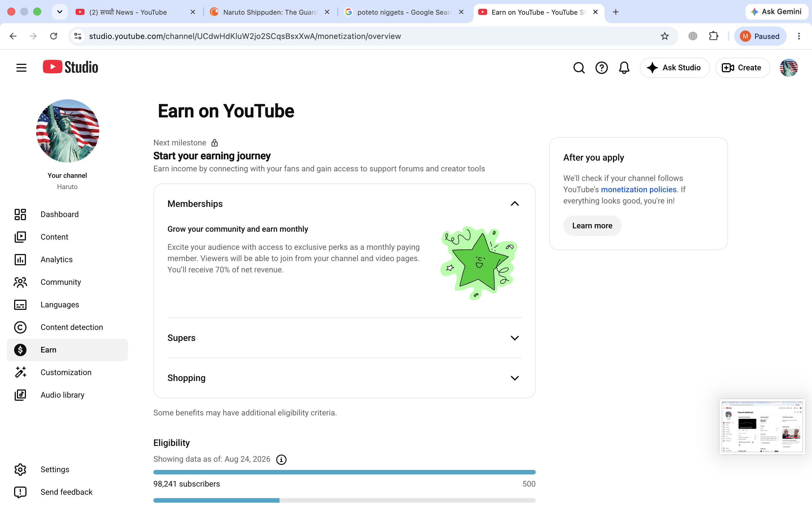Click the second eligibility progress bar
The height and width of the screenshot is (508, 812).
pos(344,500)
